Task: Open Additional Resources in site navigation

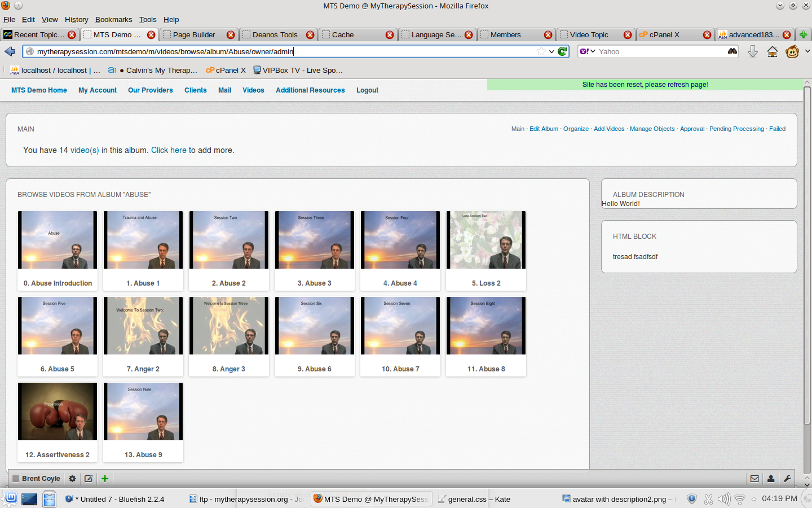Action: pyautogui.click(x=310, y=90)
